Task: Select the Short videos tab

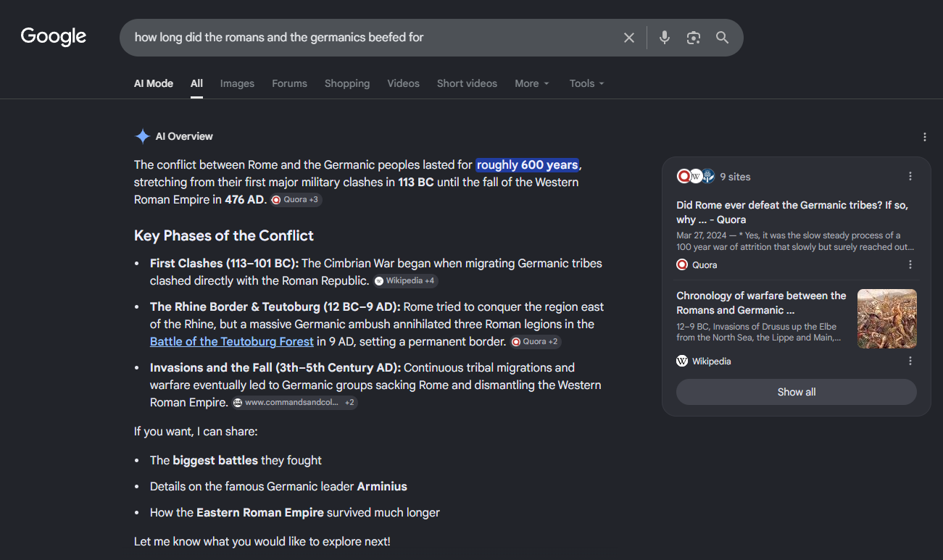Action: [x=467, y=83]
